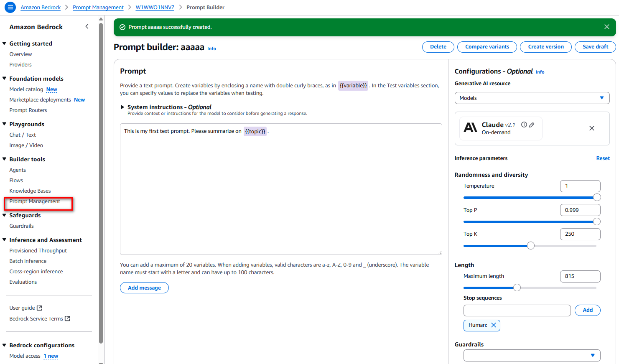Select Prompt Management in sidebar
Image resolution: width=619 pixels, height=364 pixels.
click(35, 201)
